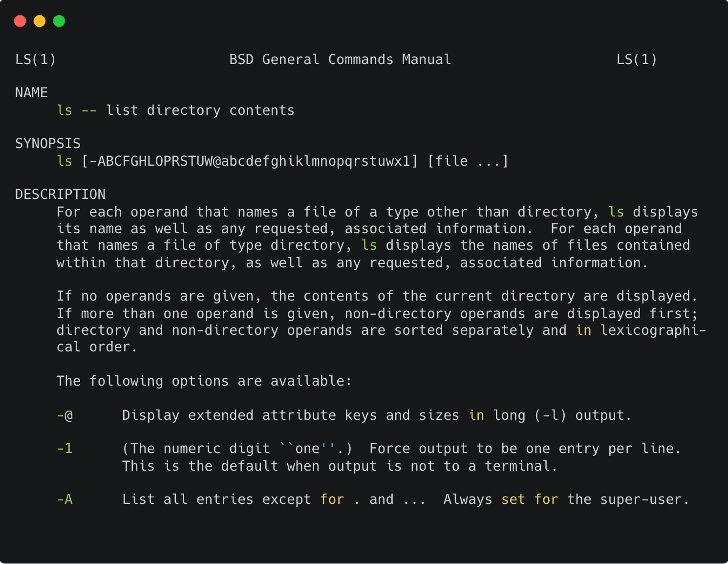Click the LS(1) label on the left

click(x=35, y=59)
